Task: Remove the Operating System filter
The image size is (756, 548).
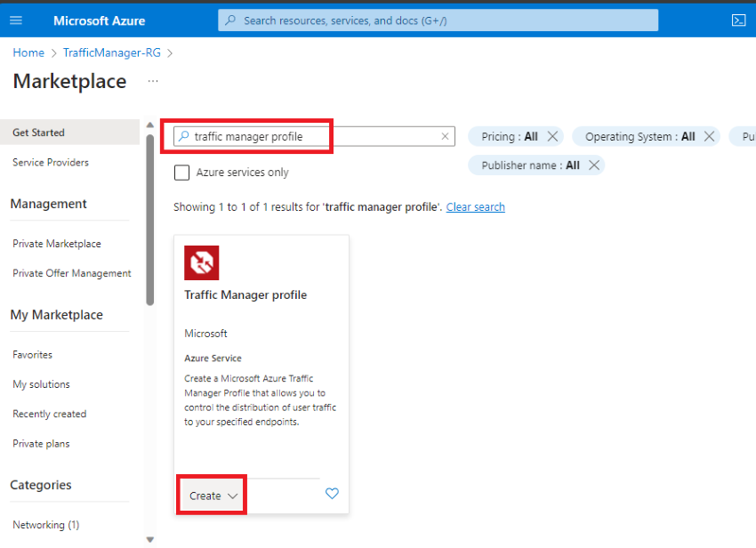Action: (x=709, y=136)
